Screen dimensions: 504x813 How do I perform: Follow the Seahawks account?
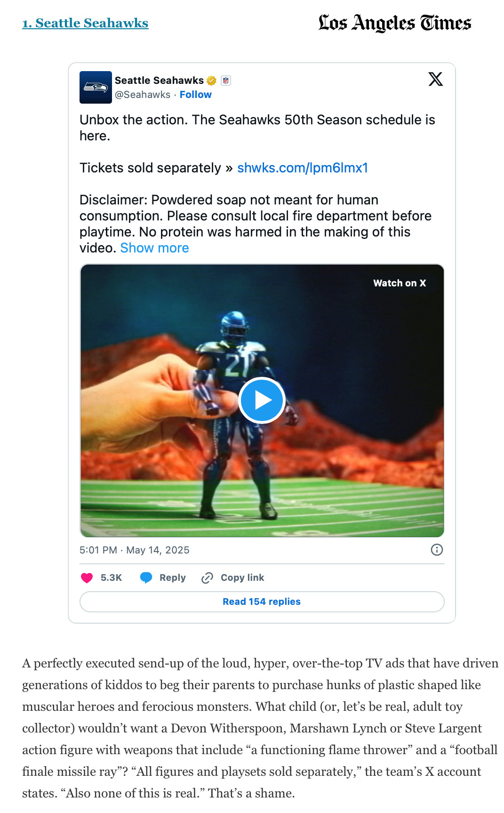pyautogui.click(x=195, y=95)
